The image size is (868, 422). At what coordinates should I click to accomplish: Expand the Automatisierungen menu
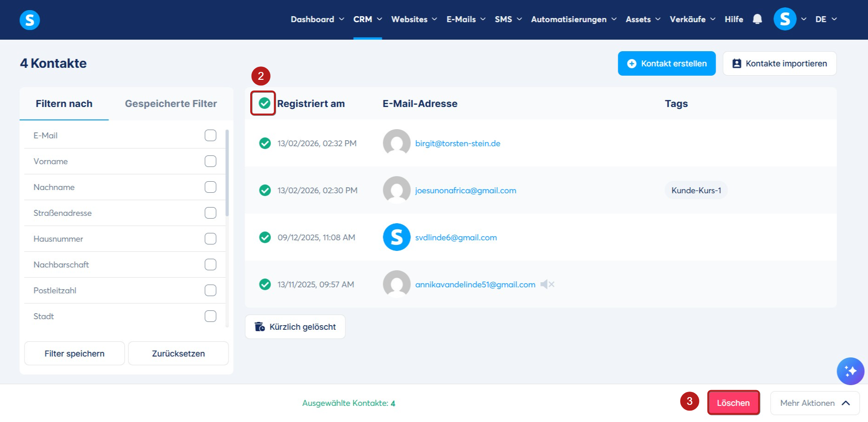573,19
